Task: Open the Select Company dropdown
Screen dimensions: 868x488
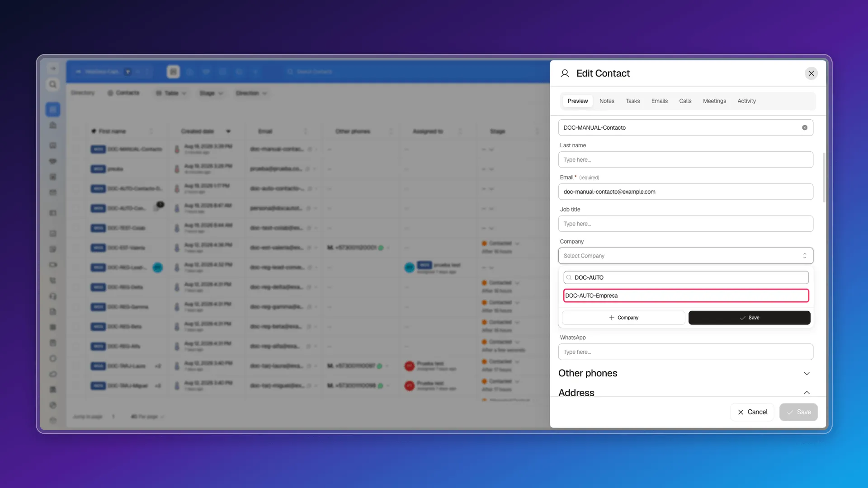Action: tap(685, 256)
